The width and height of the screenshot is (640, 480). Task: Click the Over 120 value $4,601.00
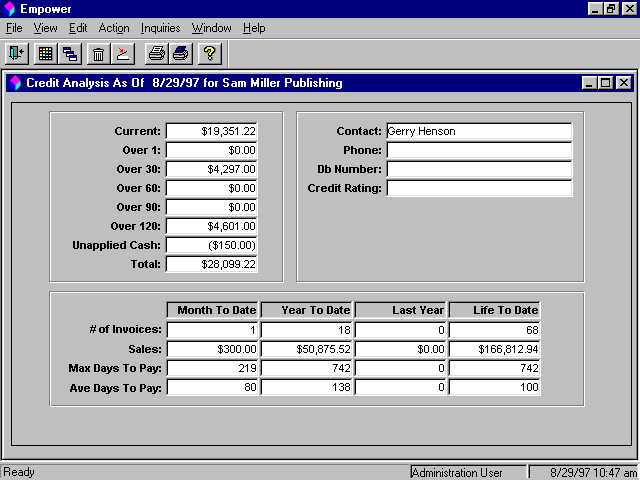(211, 226)
